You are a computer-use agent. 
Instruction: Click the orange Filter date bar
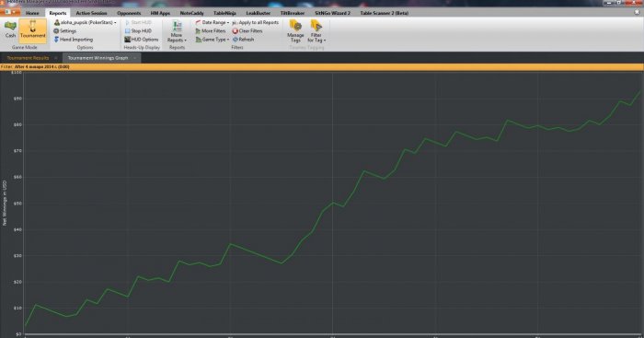pyautogui.click(x=322, y=66)
